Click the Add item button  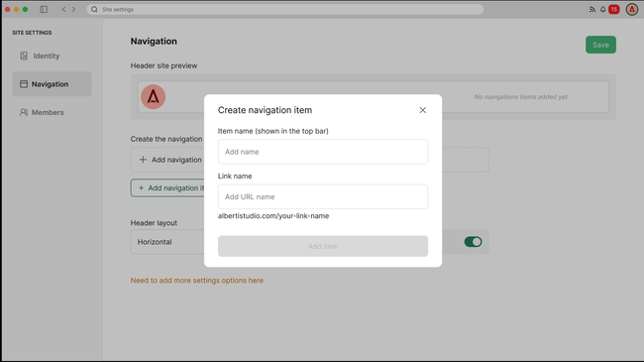[x=323, y=246]
